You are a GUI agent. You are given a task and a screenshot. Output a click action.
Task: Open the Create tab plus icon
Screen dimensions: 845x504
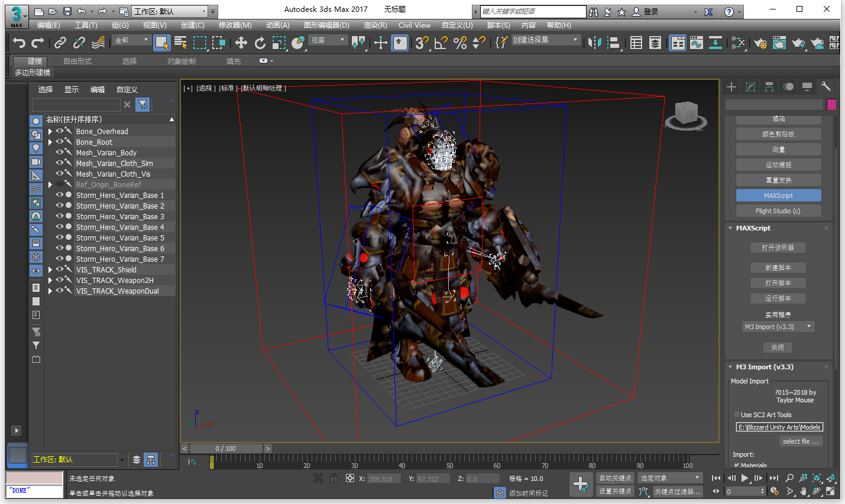(731, 87)
